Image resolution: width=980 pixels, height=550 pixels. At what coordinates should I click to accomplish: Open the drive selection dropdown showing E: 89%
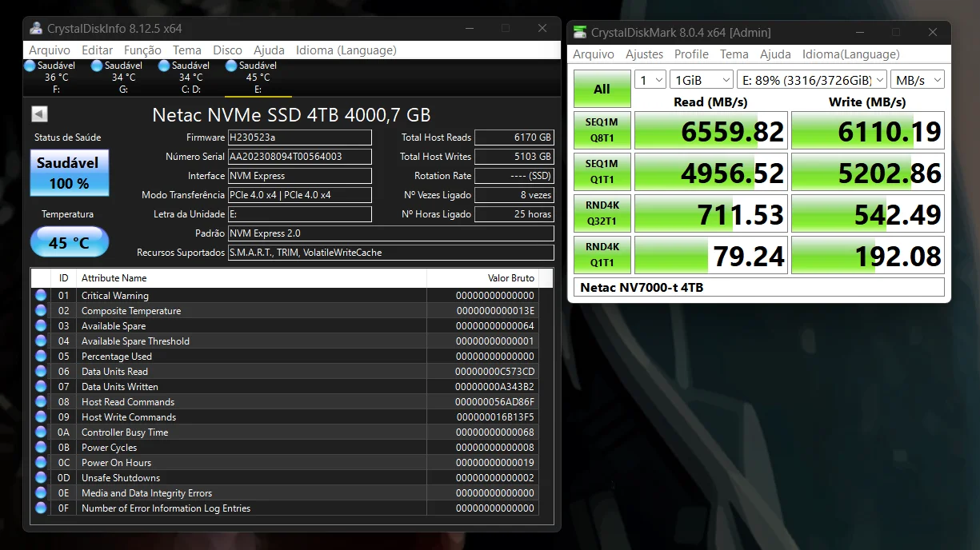[x=812, y=80]
